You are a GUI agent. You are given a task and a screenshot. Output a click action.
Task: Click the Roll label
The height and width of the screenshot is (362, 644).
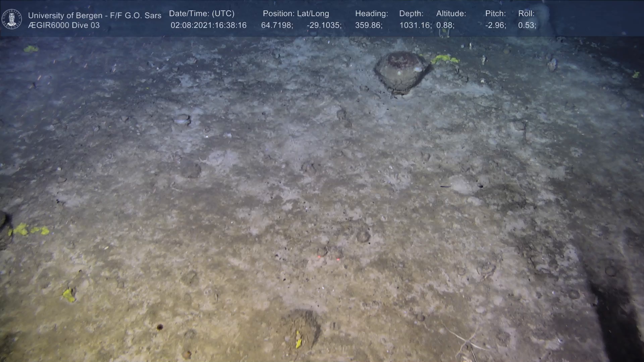[526, 14]
